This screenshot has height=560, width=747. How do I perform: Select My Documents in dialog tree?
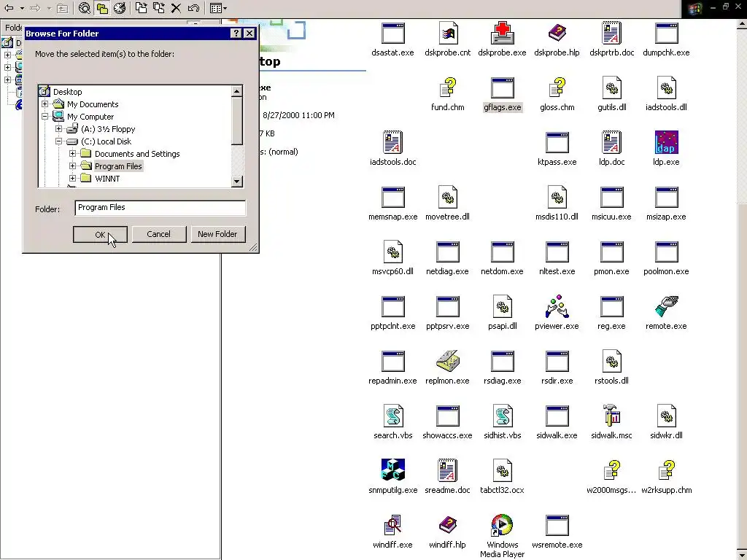tap(93, 104)
